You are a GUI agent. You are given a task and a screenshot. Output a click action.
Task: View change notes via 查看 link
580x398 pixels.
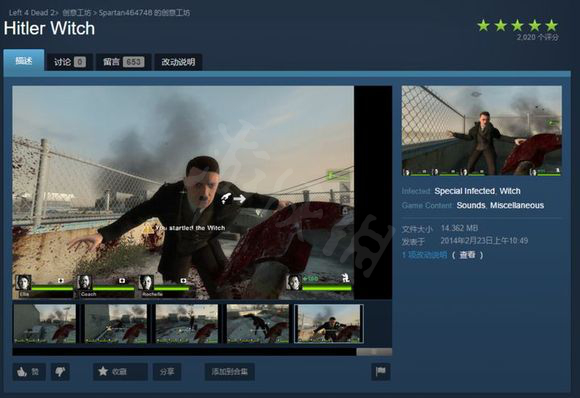pos(467,255)
